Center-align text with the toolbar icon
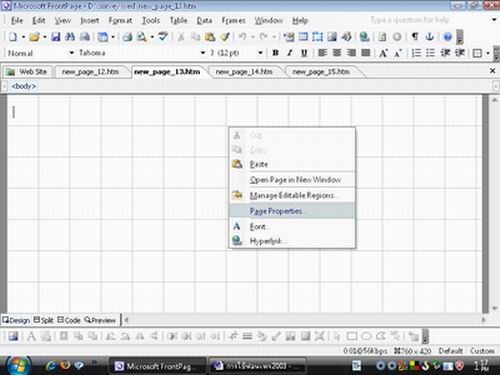The height and width of the screenshot is (375, 500). 337,53
